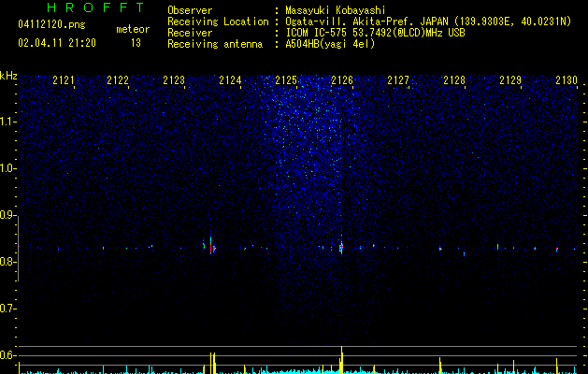The image size is (588, 374).
Task: Click the Receiving antenna label
Action: coord(215,44)
